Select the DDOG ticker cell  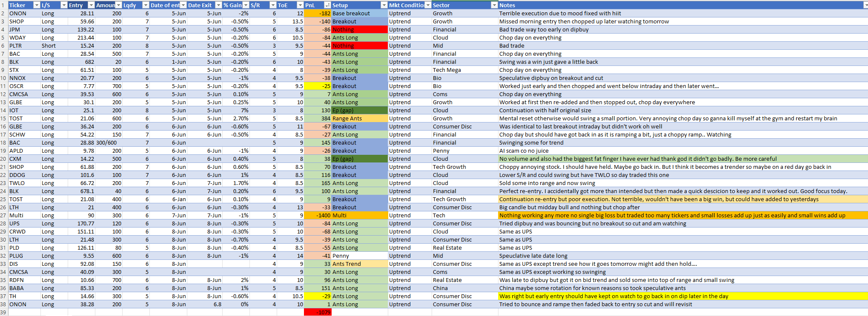click(24, 175)
